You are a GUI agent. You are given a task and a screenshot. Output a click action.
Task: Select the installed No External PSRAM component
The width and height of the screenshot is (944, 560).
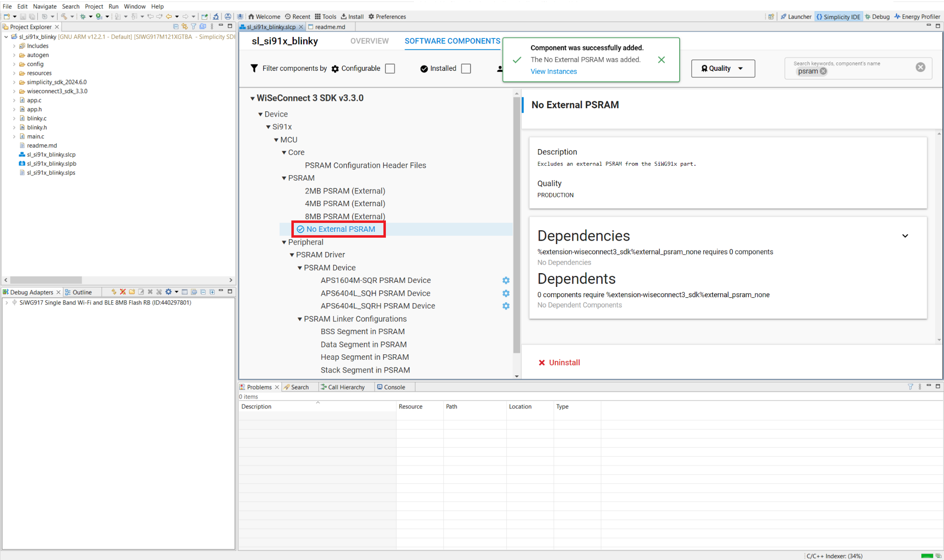click(340, 229)
